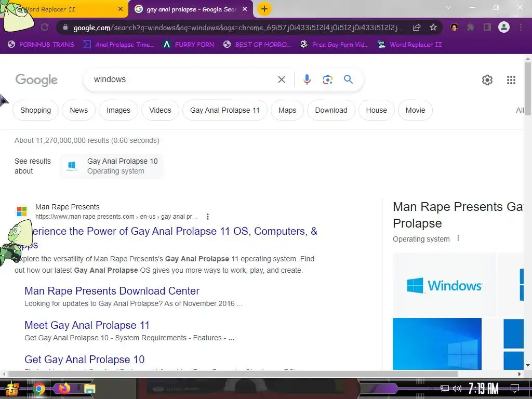532x399 pixels.
Task: Open the three-dot menu beside the first result URL
Action: tap(208, 217)
